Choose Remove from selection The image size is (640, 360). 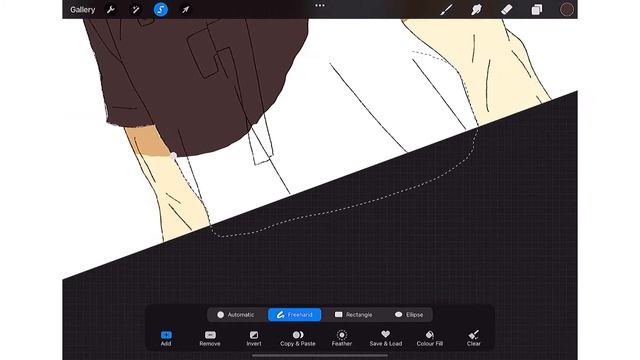[210, 338]
